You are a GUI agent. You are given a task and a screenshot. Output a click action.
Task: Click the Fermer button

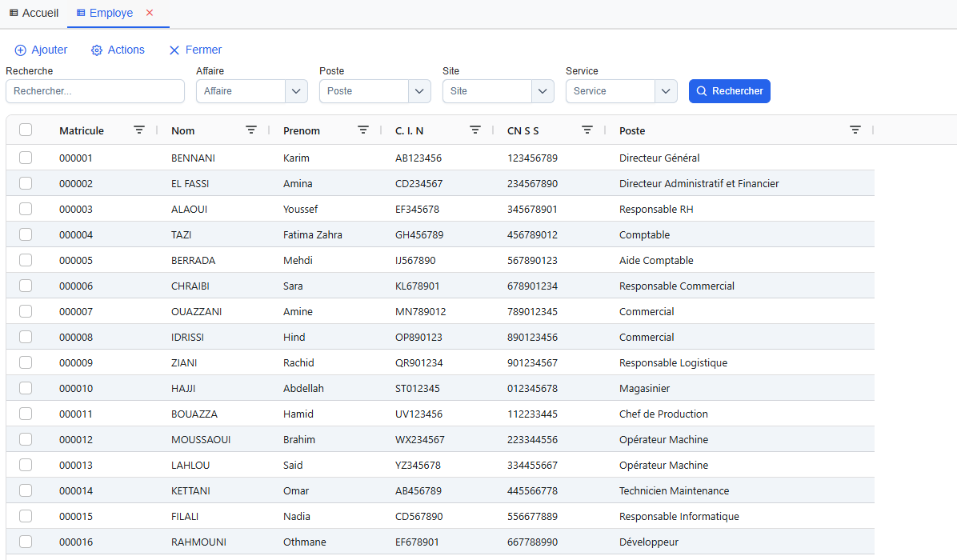[195, 50]
